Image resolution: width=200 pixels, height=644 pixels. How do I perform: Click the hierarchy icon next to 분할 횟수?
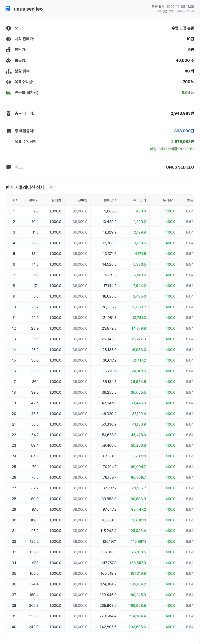click(9, 71)
